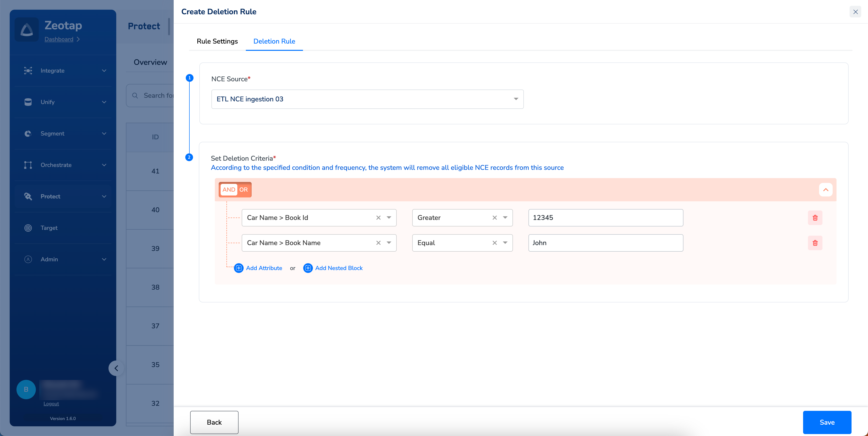Click the Back button

point(214,422)
